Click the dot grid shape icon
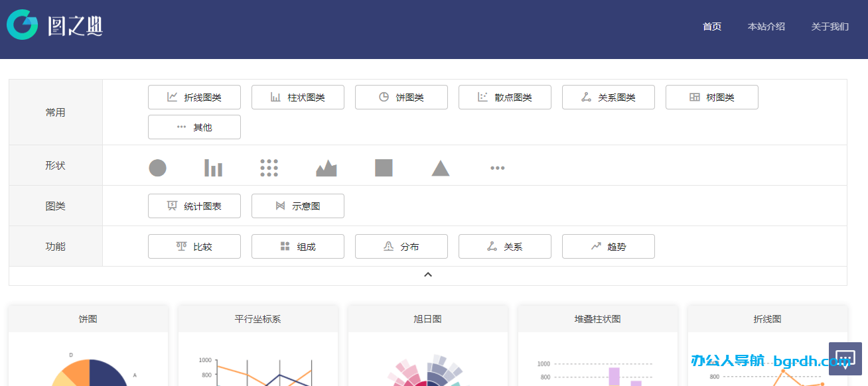This screenshot has width=868, height=386. pyautogui.click(x=269, y=167)
